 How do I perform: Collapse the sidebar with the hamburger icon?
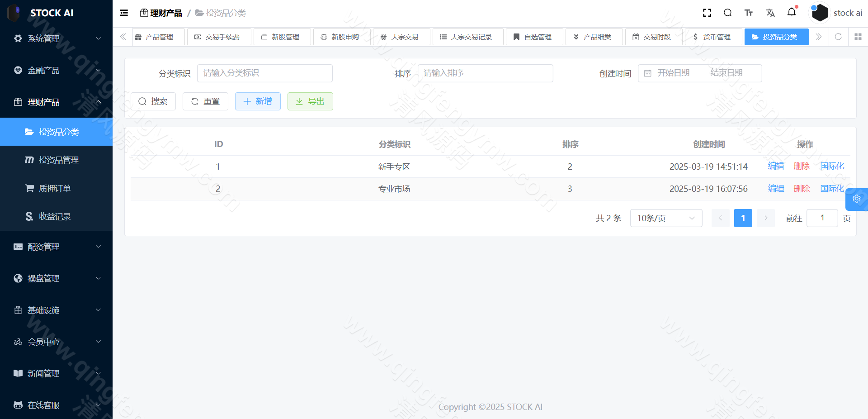123,13
